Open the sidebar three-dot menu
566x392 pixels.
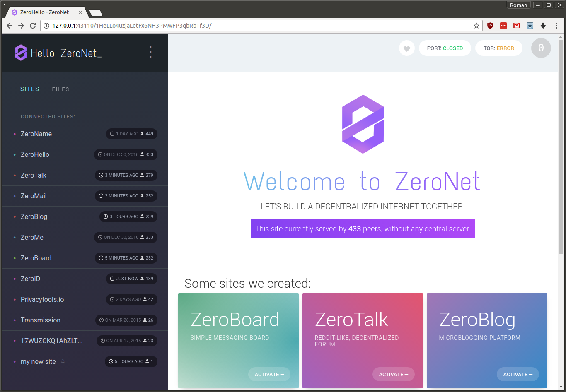click(x=150, y=52)
